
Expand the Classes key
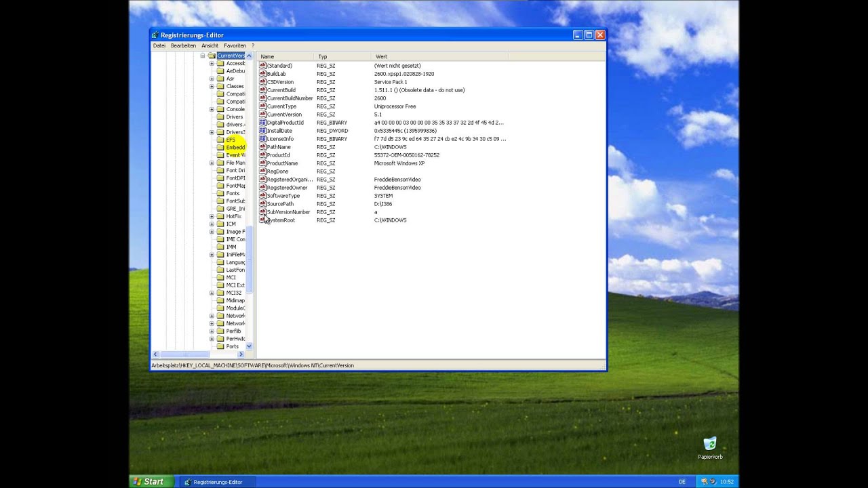pyautogui.click(x=212, y=86)
